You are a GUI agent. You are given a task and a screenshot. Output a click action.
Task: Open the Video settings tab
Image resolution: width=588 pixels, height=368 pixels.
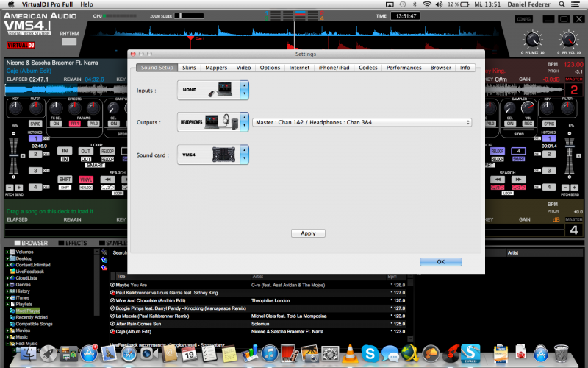point(243,68)
